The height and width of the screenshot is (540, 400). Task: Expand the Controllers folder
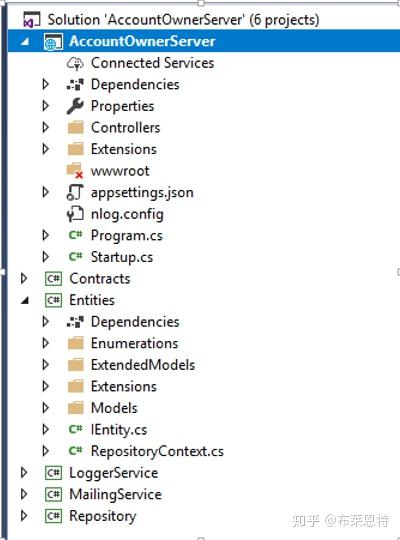click(x=45, y=127)
